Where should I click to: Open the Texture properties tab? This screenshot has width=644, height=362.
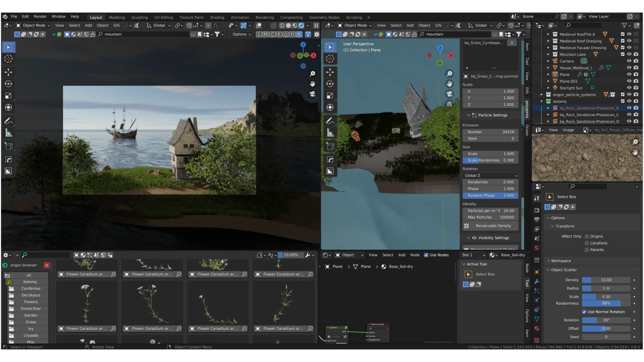[x=537, y=340]
